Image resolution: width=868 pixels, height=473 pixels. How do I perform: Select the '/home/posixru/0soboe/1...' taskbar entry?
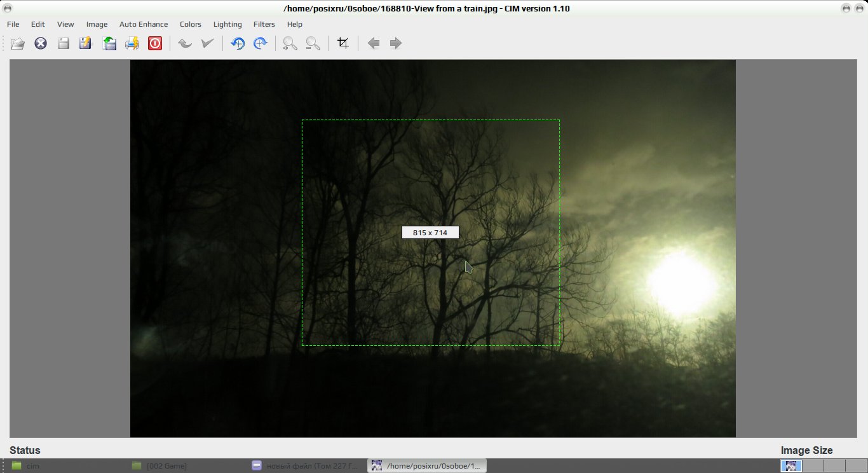[427, 466]
